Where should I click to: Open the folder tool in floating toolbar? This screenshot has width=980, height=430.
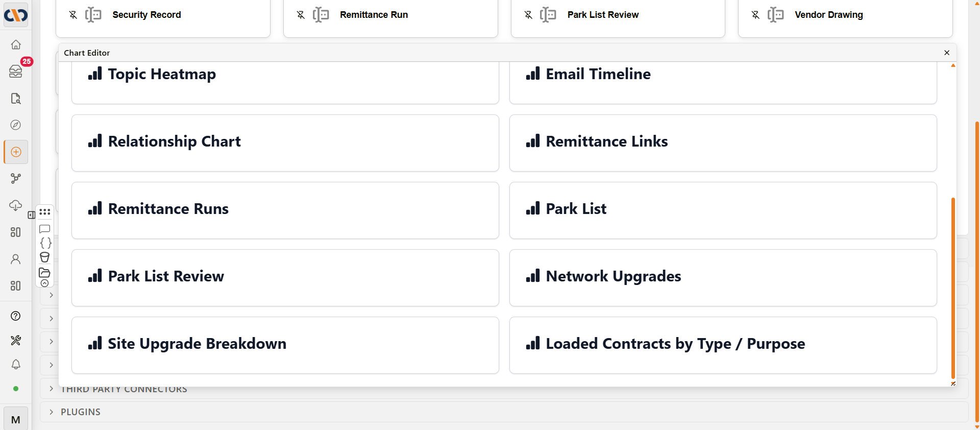point(45,272)
